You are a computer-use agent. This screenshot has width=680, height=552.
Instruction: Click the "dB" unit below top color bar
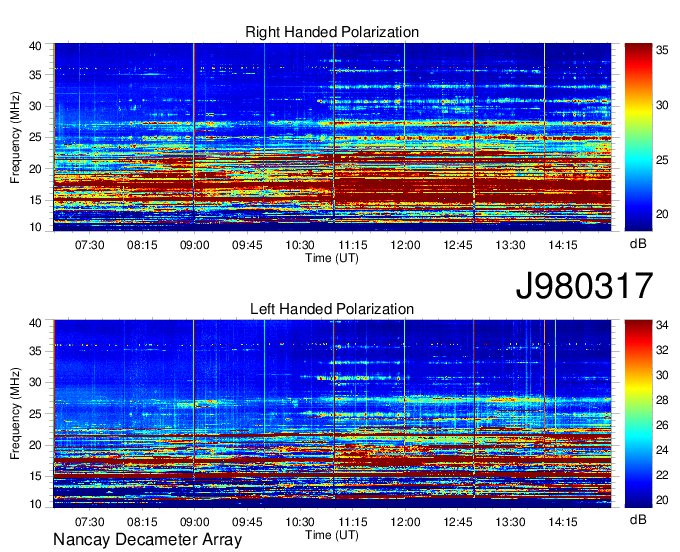(638, 244)
